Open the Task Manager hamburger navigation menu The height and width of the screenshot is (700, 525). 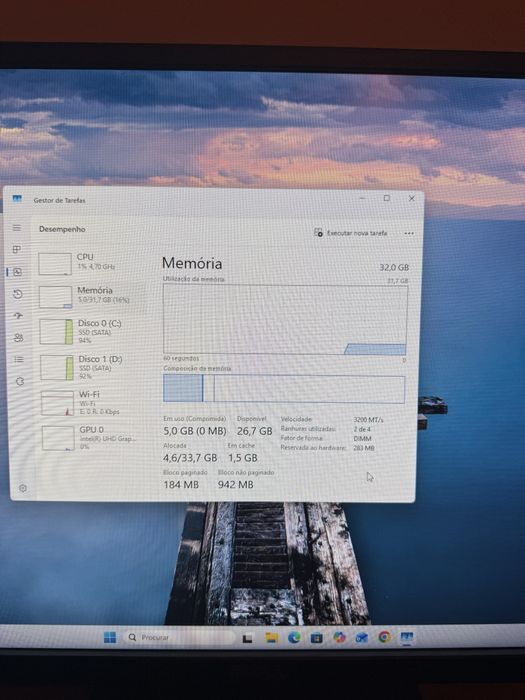click(x=17, y=228)
